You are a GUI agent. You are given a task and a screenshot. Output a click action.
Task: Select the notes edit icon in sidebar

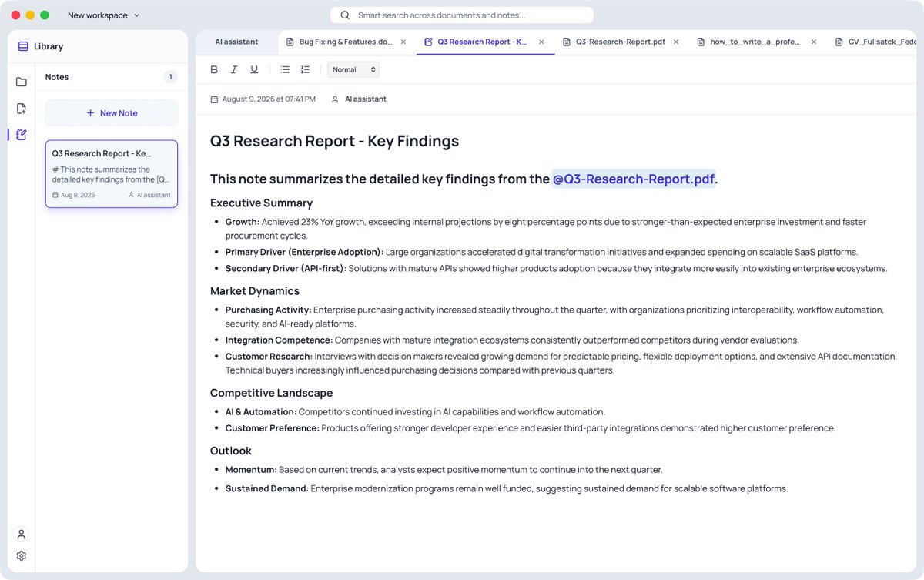pyautogui.click(x=22, y=135)
